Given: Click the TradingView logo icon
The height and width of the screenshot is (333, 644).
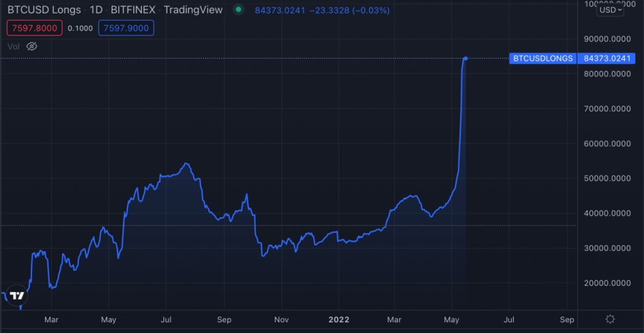Looking at the screenshot, I should click(17, 295).
